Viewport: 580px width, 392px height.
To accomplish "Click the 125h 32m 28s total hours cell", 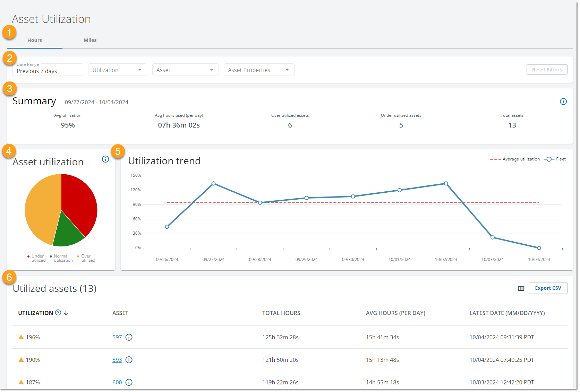I will tap(280, 337).
